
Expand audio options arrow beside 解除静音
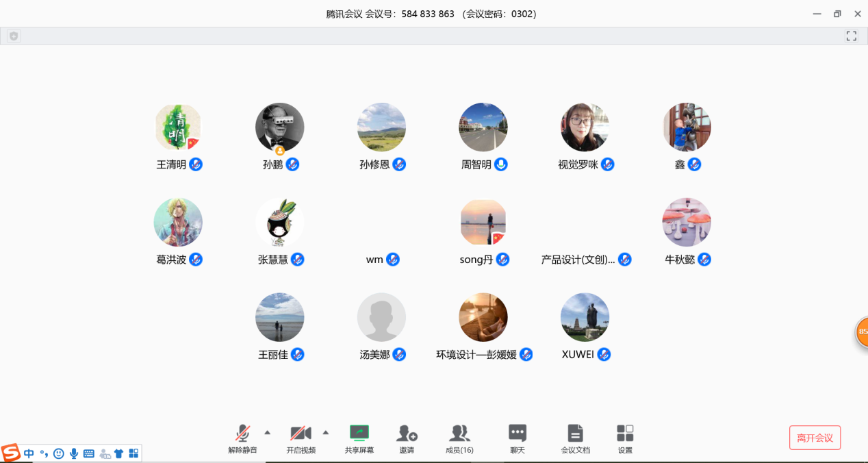click(x=268, y=432)
